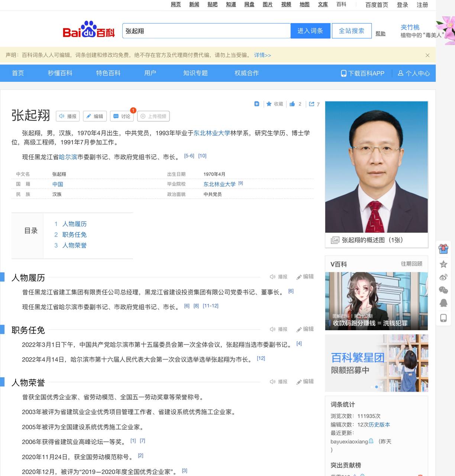Click the gift box icon in right sidebar
The width and height of the screenshot is (455, 476).
click(x=443, y=249)
